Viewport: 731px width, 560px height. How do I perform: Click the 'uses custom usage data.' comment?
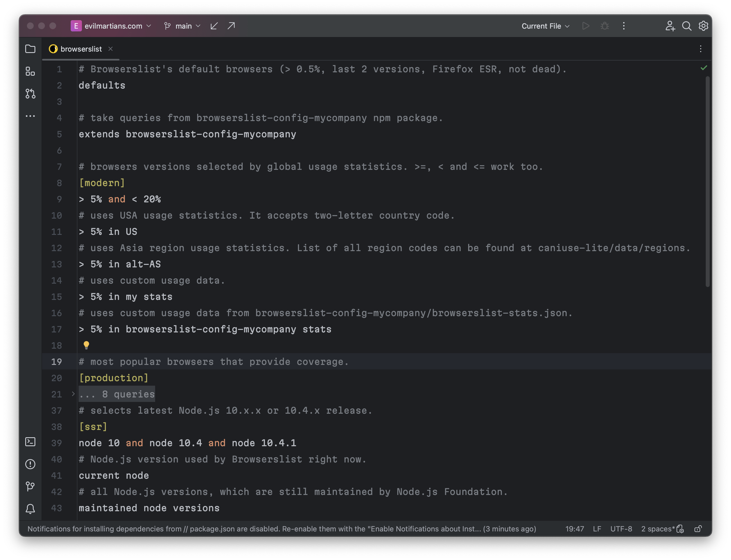tap(152, 280)
